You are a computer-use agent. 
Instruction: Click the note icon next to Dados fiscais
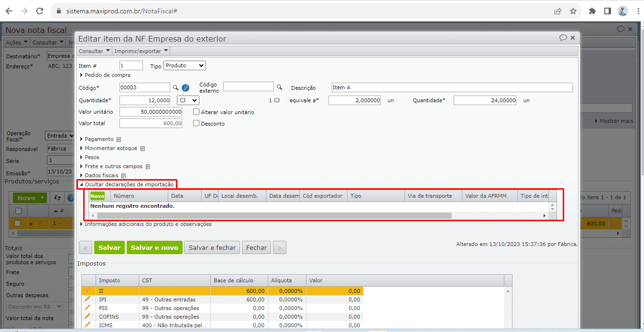[x=123, y=176]
